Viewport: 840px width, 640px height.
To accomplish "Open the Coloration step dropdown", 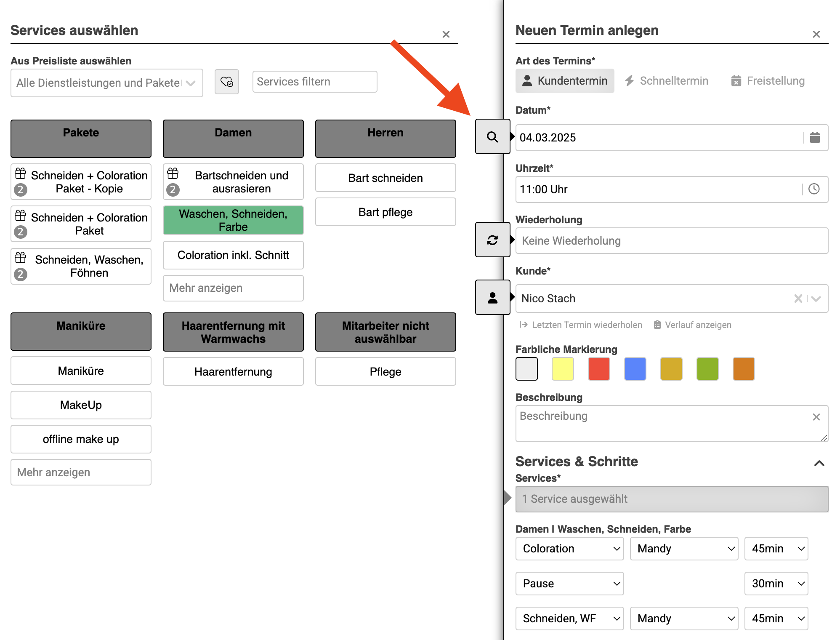I will [x=569, y=549].
